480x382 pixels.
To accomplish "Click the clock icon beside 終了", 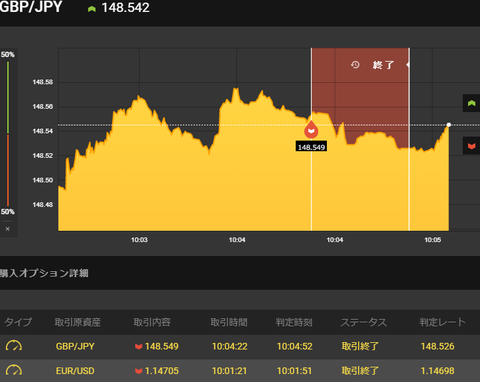I will pos(355,65).
